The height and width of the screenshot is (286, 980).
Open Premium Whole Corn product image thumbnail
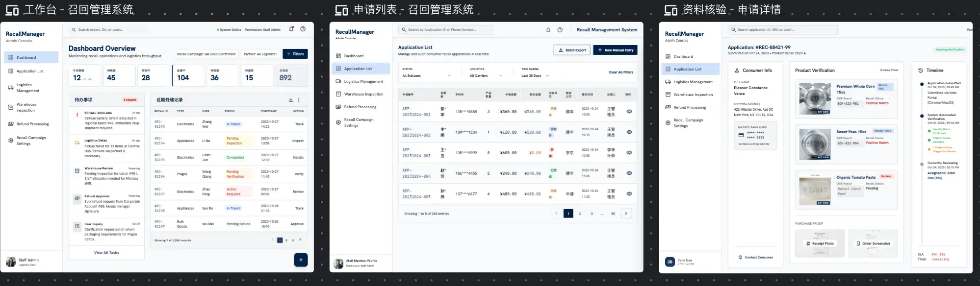coord(815,98)
